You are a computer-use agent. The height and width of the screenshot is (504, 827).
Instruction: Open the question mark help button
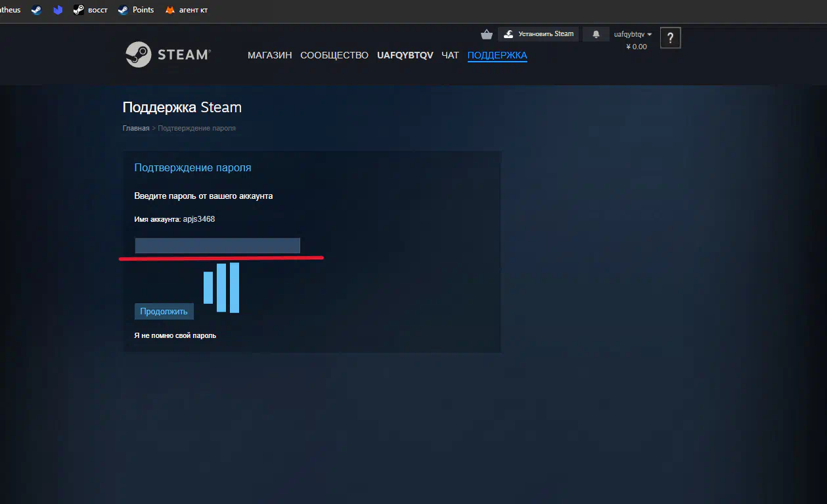[670, 38]
